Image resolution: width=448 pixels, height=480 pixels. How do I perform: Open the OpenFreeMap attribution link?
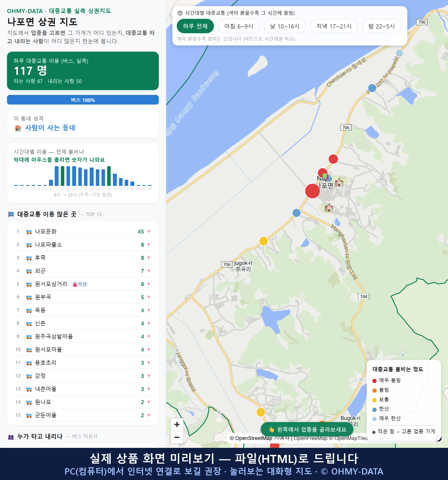click(311, 438)
